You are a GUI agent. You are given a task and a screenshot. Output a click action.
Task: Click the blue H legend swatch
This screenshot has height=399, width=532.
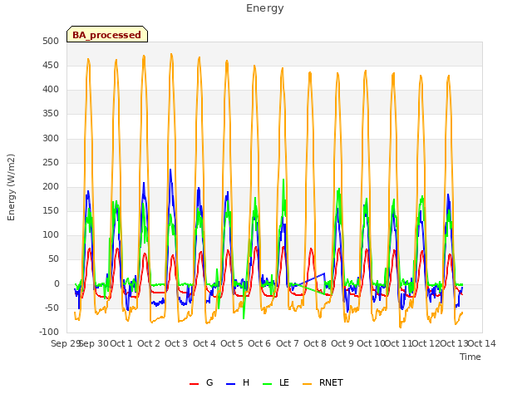(x=231, y=384)
